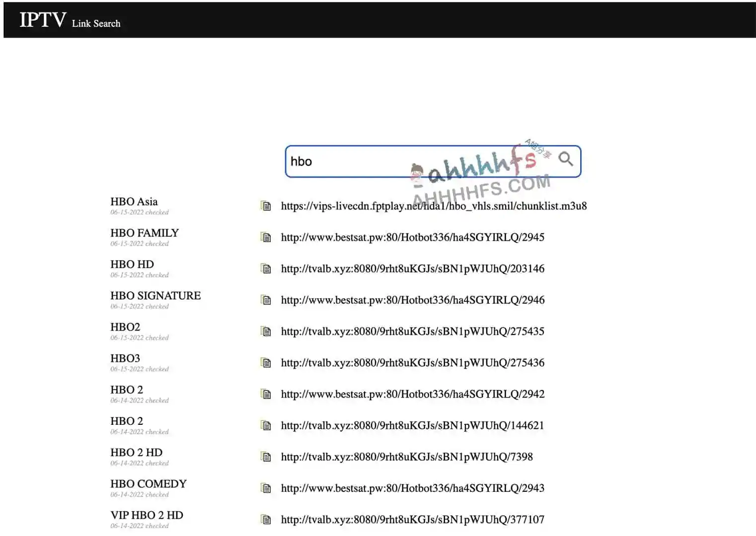This screenshot has height=536, width=756.
Task: Click the copy icon for HBO HD
Action: click(266, 268)
